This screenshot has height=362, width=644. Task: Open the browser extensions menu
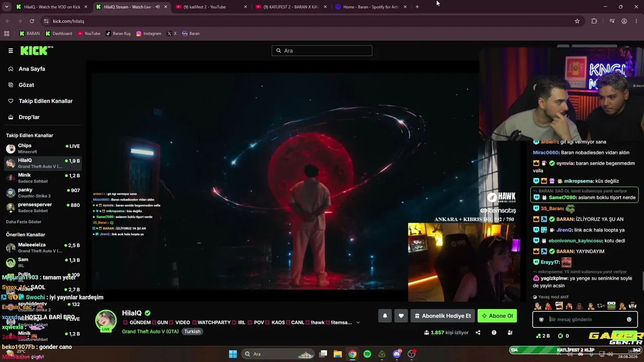(x=594, y=21)
